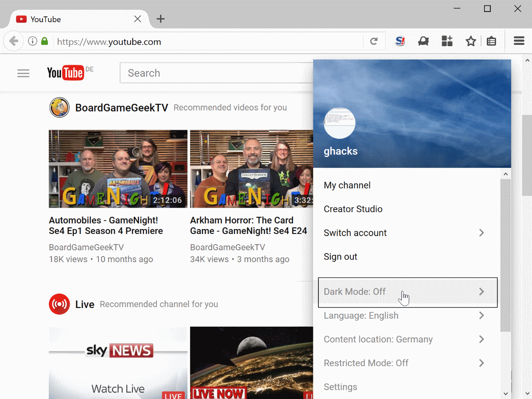Viewport: 532px width, 399px height.
Task: Expand Restricted Mode chevron arrow
Action: pyautogui.click(x=482, y=363)
